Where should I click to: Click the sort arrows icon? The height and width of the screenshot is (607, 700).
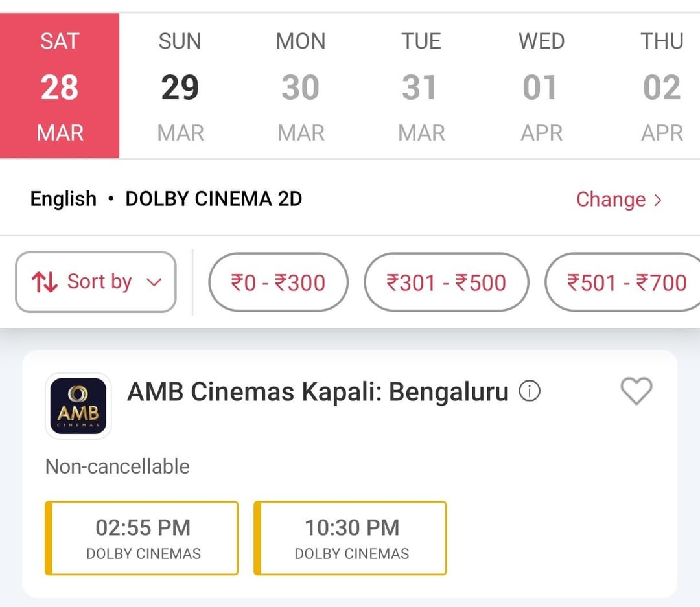[45, 282]
